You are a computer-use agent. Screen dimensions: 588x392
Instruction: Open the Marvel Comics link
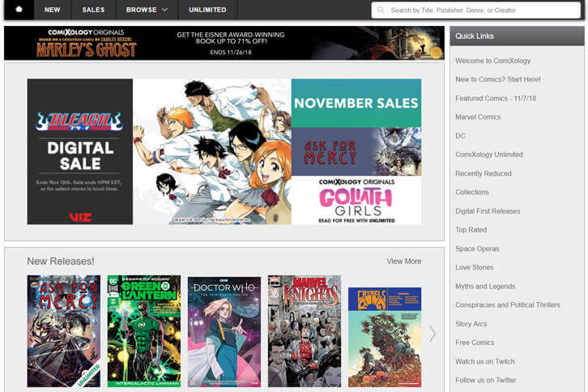coord(478,117)
